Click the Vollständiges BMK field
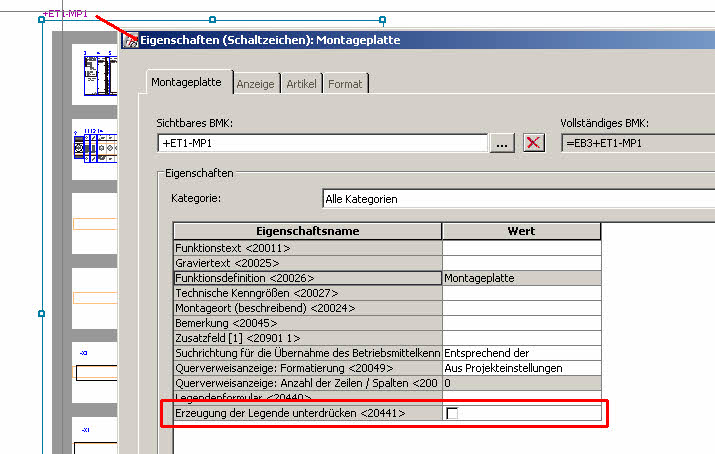The width and height of the screenshot is (715, 454). 638,143
